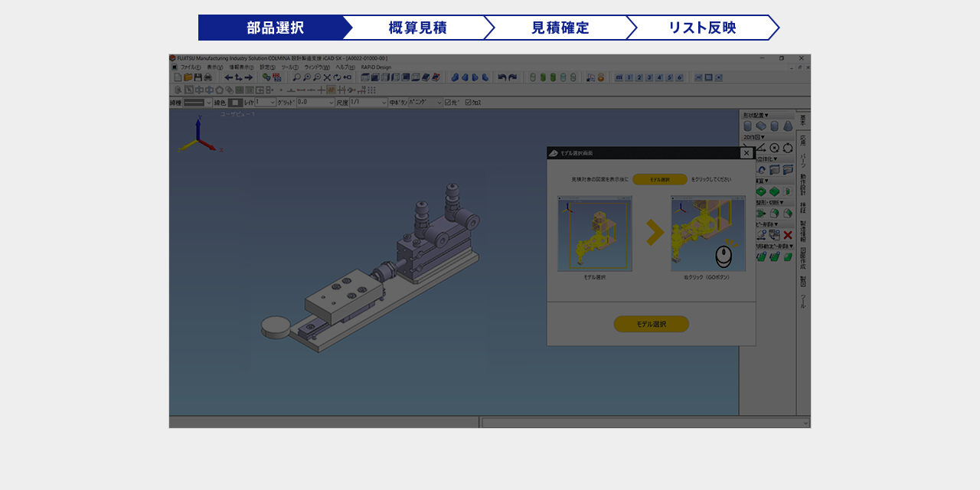Image resolution: width=980 pixels, height=490 pixels.
Task: Click the Save file toolbar icon
Action: point(198,77)
